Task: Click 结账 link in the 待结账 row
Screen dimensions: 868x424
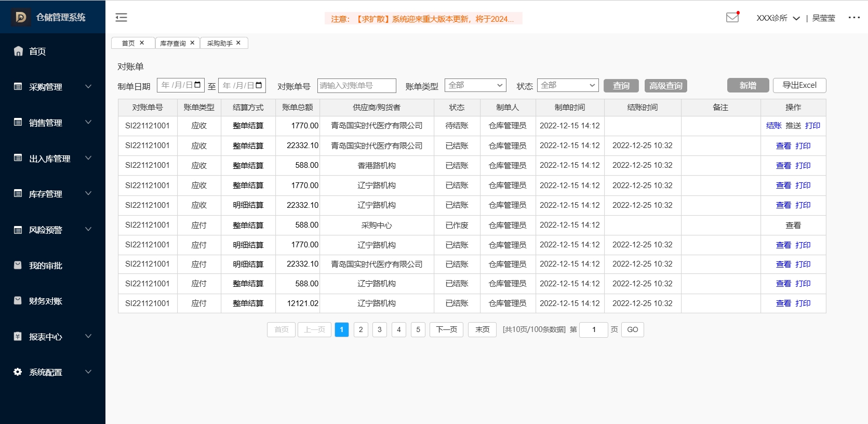Action: (x=773, y=125)
